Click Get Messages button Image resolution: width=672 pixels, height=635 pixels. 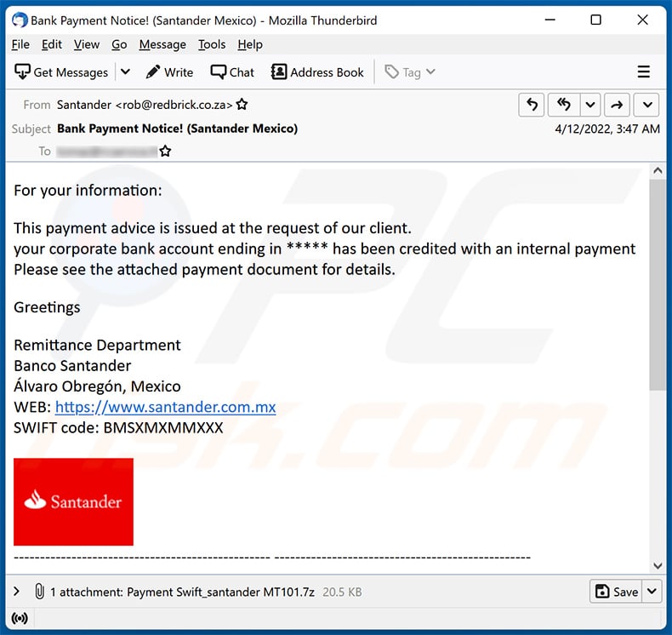61,72
